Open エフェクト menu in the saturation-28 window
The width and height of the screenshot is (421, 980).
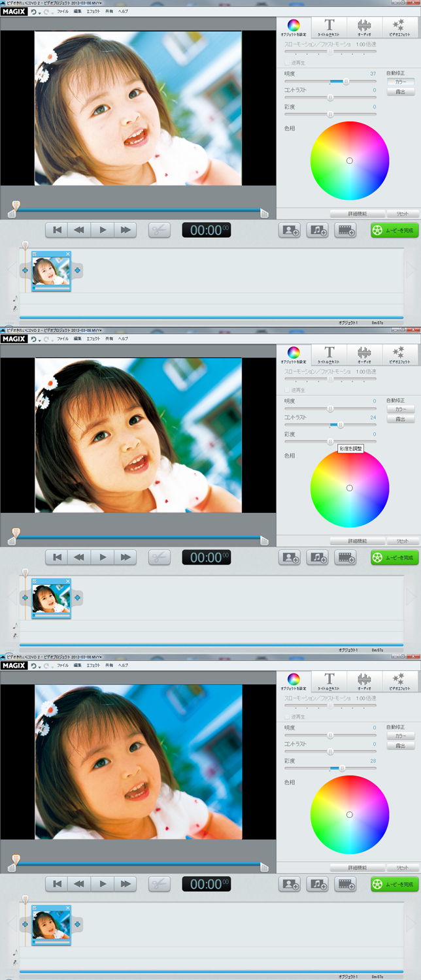point(93,665)
